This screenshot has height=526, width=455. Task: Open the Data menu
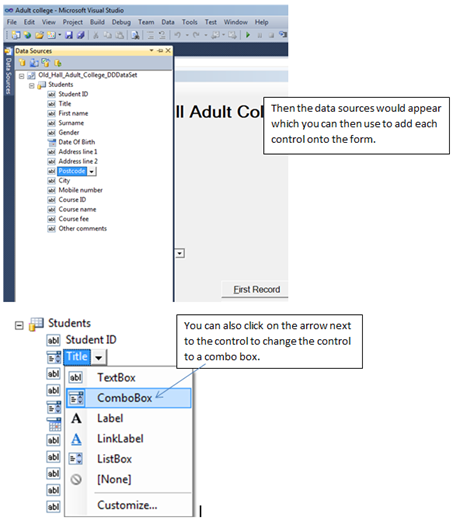pyautogui.click(x=168, y=22)
